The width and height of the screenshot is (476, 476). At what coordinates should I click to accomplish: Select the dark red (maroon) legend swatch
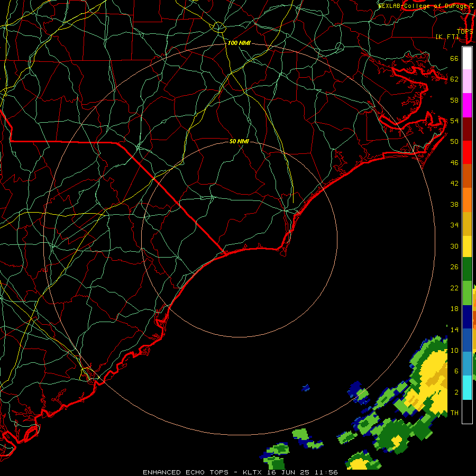point(467,129)
